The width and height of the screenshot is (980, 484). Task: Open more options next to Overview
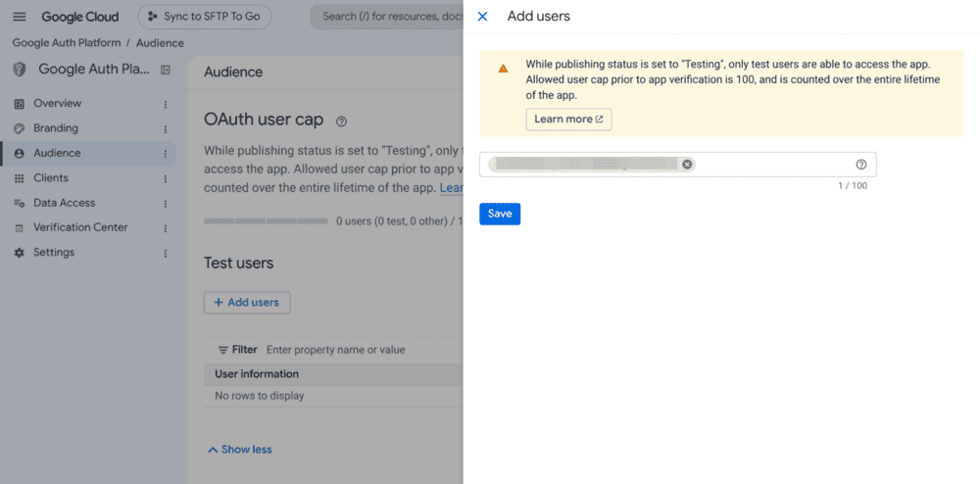pyautogui.click(x=166, y=104)
